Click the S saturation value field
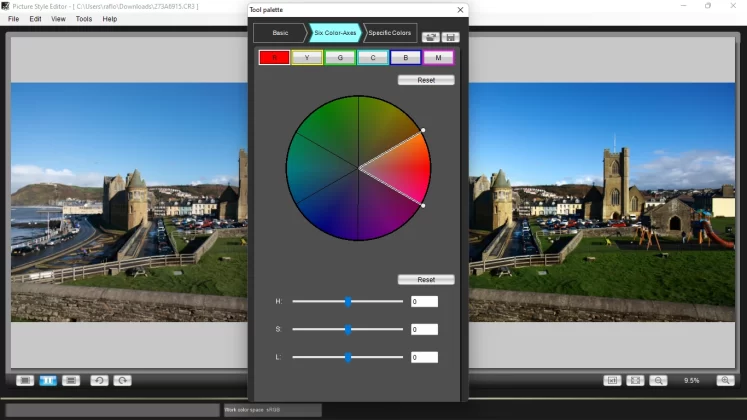This screenshot has height=420, width=747. click(x=423, y=329)
